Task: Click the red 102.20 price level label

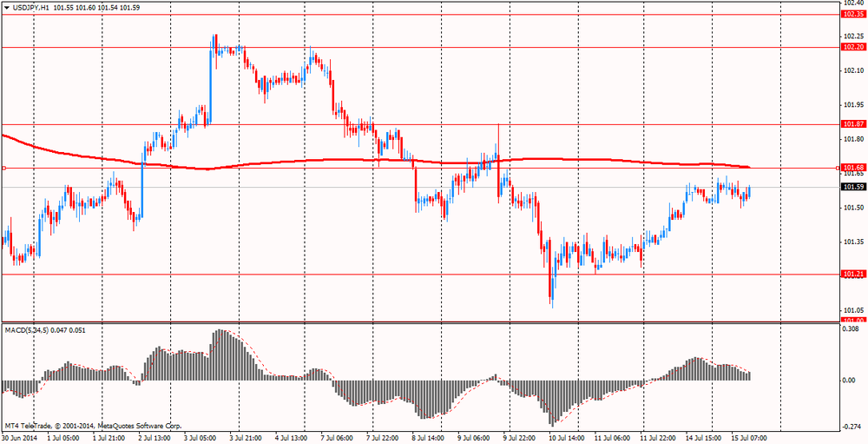Action: (x=853, y=47)
